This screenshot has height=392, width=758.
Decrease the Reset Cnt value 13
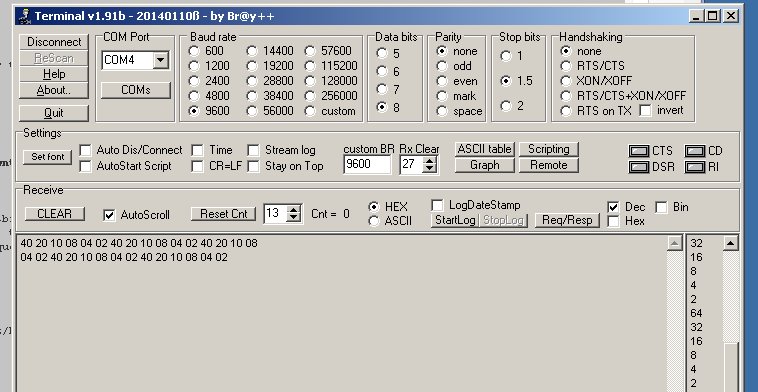(x=293, y=218)
